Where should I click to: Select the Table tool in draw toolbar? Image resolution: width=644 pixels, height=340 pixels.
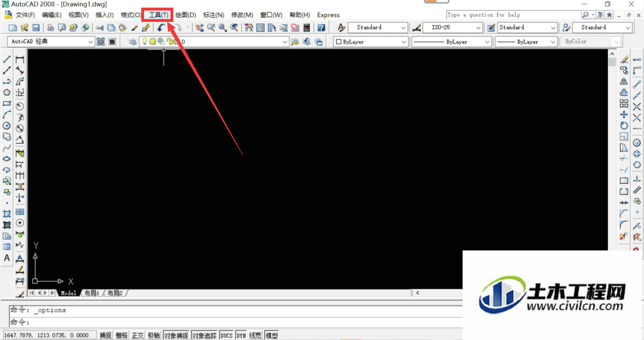pyautogui.click(x=7, y=246)
